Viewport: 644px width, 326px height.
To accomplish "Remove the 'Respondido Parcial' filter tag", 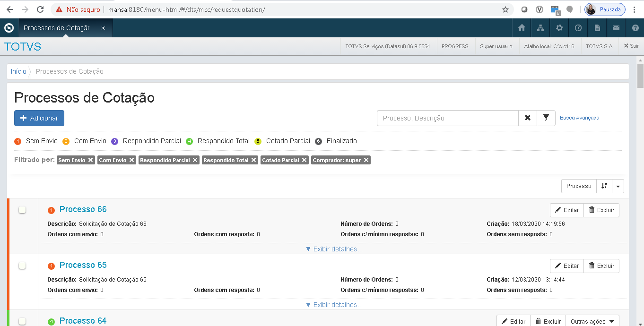I will [195, 160].
